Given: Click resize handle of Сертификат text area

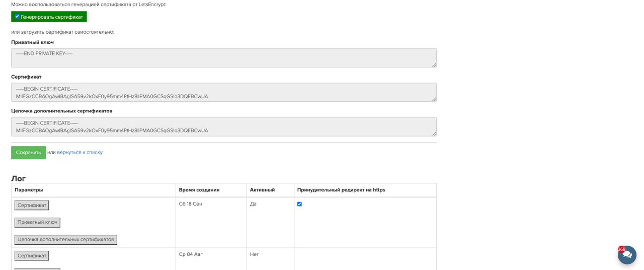Looking at the screenshot, I should click(x=434, y=99).
